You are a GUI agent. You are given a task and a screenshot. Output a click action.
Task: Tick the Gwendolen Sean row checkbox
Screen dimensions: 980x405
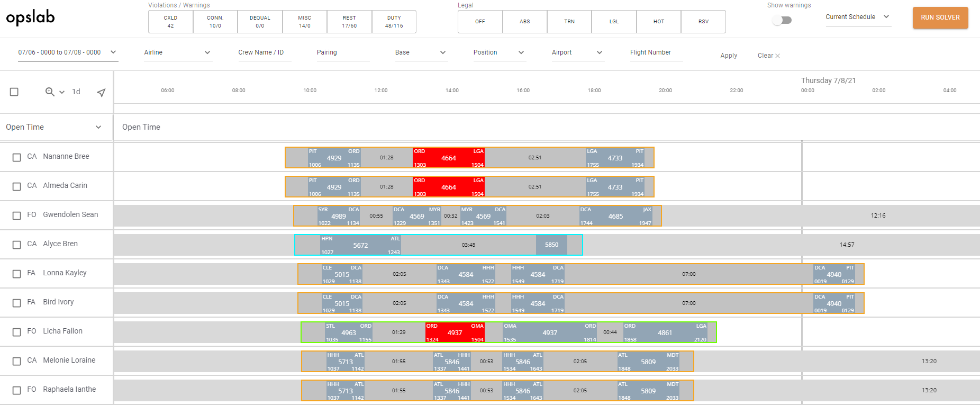click(x=17, y=215)
